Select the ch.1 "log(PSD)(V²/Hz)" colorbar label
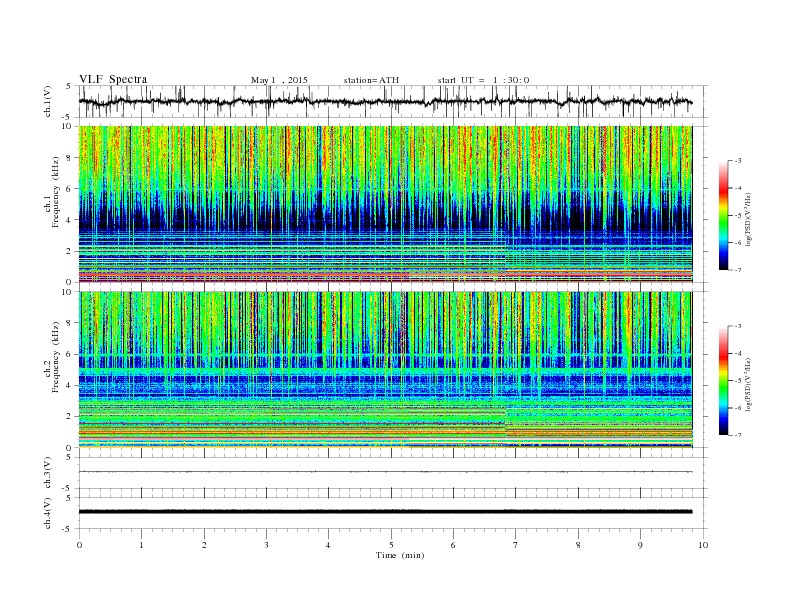Viewport: 792px width, 612px height. 748,218
